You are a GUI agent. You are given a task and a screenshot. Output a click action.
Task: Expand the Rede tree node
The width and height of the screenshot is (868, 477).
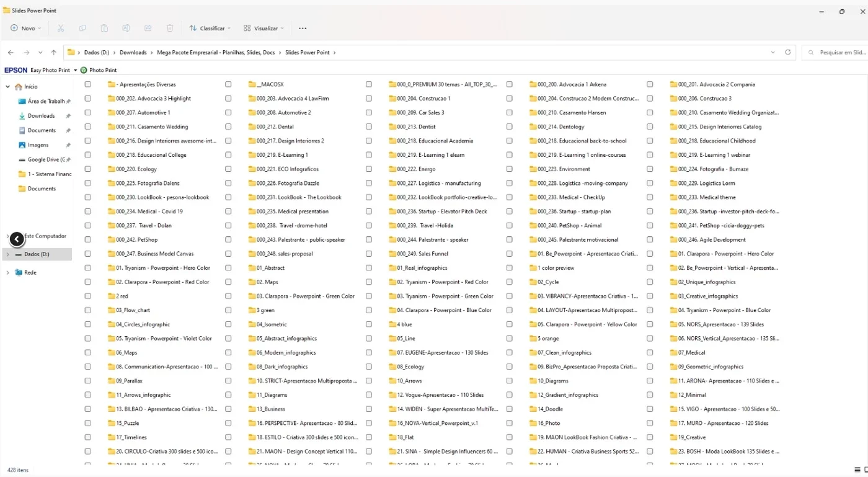point(7,272)
